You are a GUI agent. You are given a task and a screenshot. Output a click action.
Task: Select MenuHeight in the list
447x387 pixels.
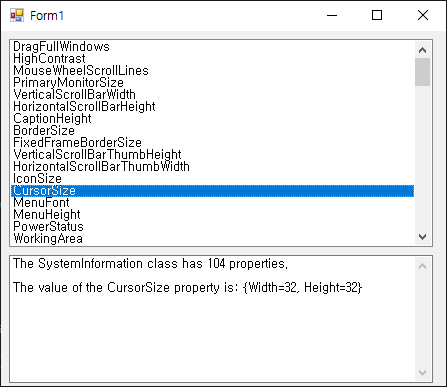tap(212, 215)
